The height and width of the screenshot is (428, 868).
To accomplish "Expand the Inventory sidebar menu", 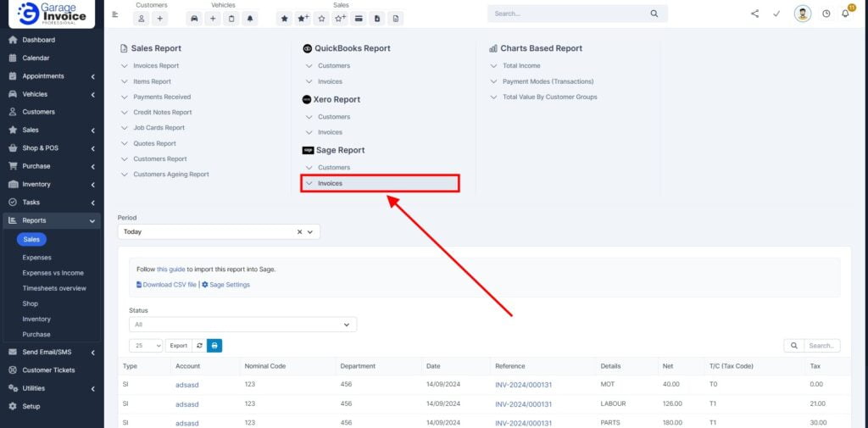I will (x=51, y=185).
